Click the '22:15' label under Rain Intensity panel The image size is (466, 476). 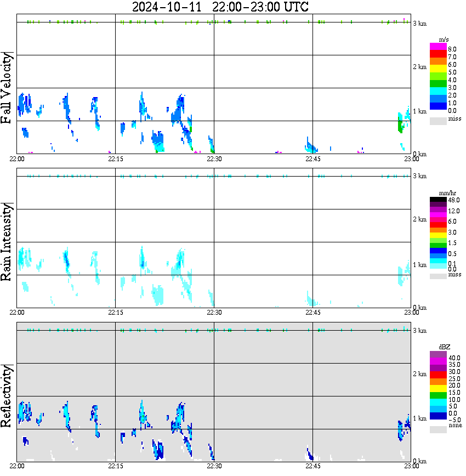pos(116,313)
